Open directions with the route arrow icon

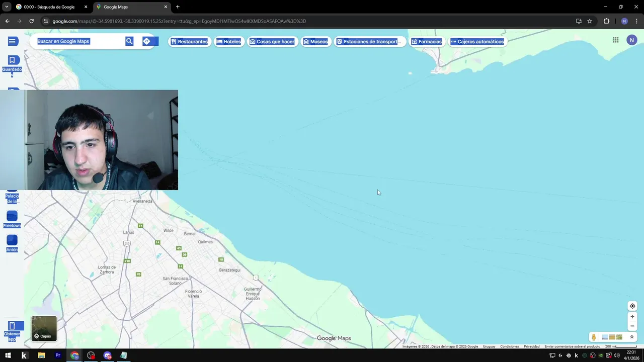point(146,41)
